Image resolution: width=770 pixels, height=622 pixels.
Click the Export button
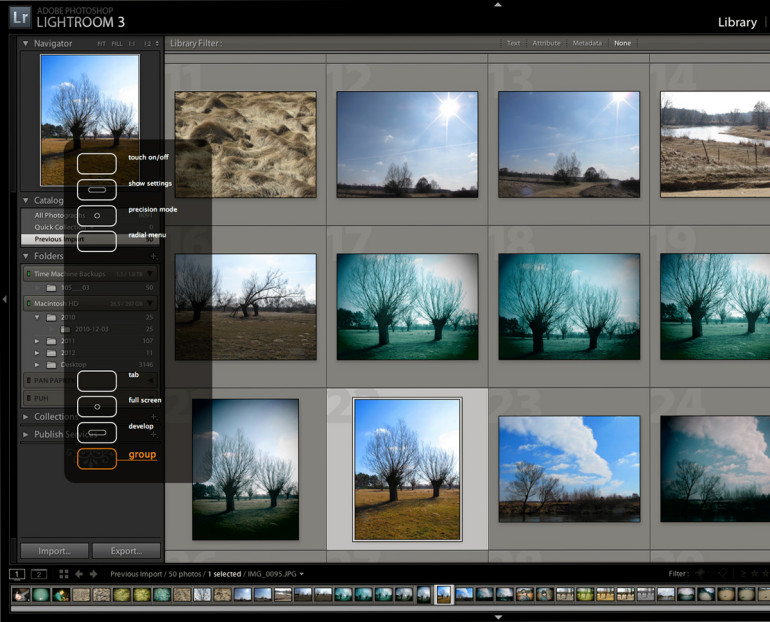coord(126,551)
